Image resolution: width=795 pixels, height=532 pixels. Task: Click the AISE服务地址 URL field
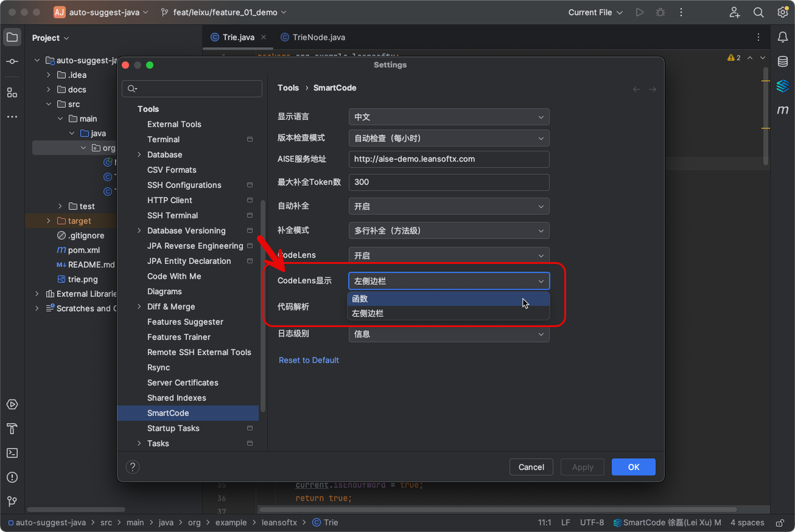449,159
